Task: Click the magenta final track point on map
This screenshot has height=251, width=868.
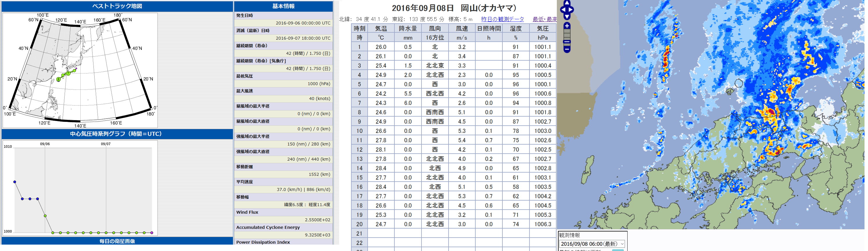Action: [x=77, y=69]
